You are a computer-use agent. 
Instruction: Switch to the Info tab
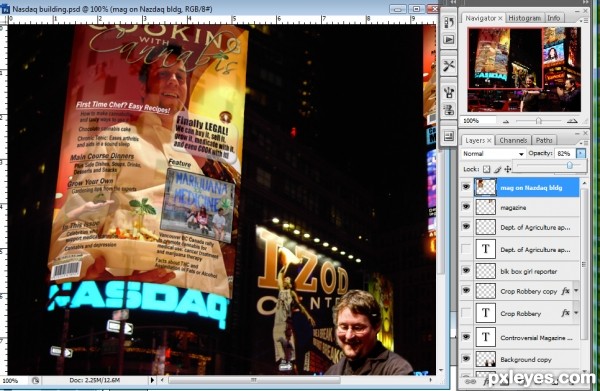(x=553, y=18)
